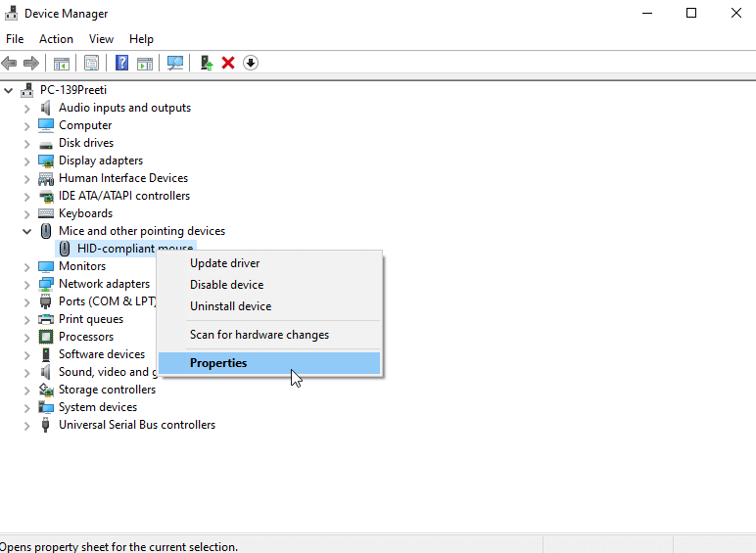The width and height of the screenshot is (756, 553).
Task: Open the Action menu
Action: coord(56,39)
